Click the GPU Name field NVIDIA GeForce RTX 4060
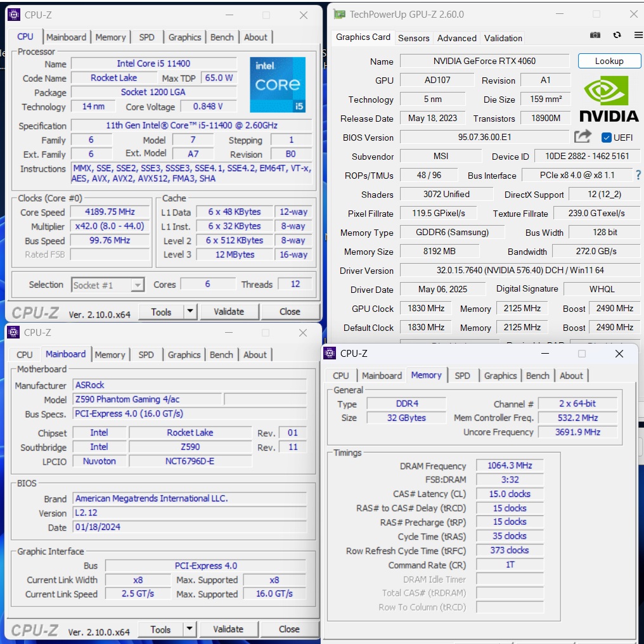 point(485,61)
